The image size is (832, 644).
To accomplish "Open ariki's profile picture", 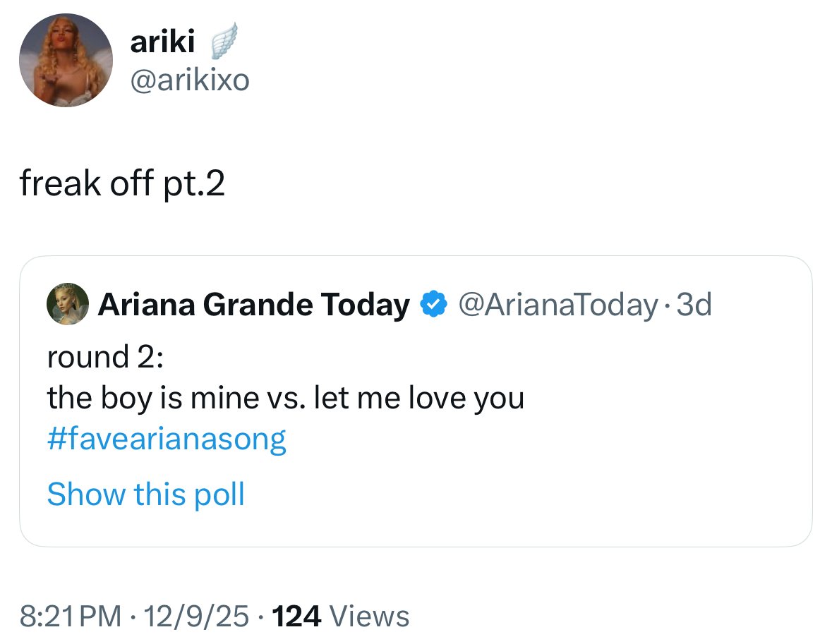I will [x=66, y=60].
